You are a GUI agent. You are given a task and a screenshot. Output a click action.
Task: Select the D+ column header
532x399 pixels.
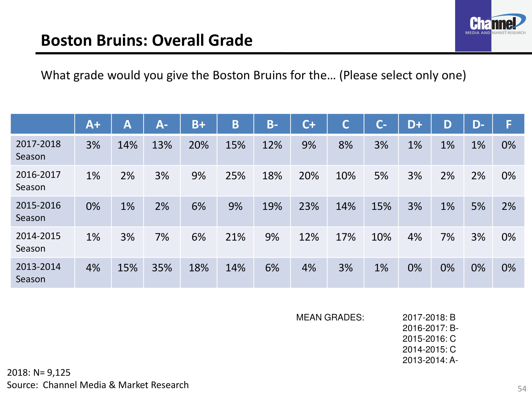coord(415,124)
